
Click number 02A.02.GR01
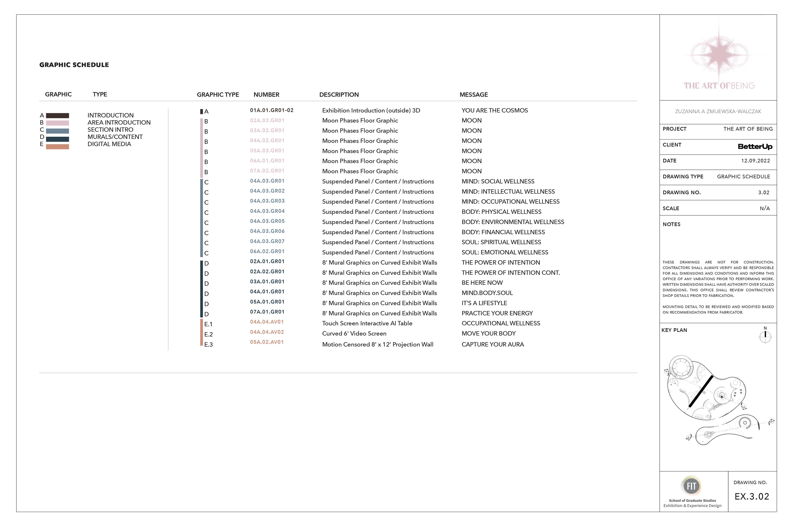click(x=267, y=271)
